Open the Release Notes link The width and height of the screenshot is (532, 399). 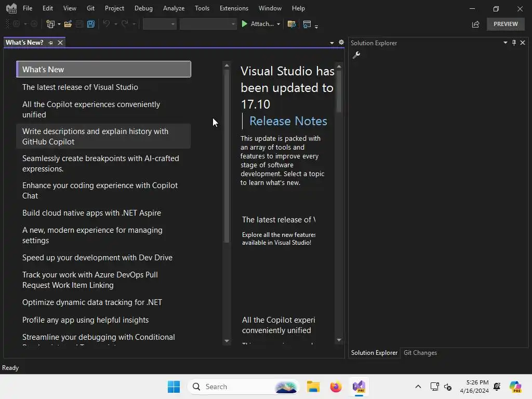[x=288, y=121]
